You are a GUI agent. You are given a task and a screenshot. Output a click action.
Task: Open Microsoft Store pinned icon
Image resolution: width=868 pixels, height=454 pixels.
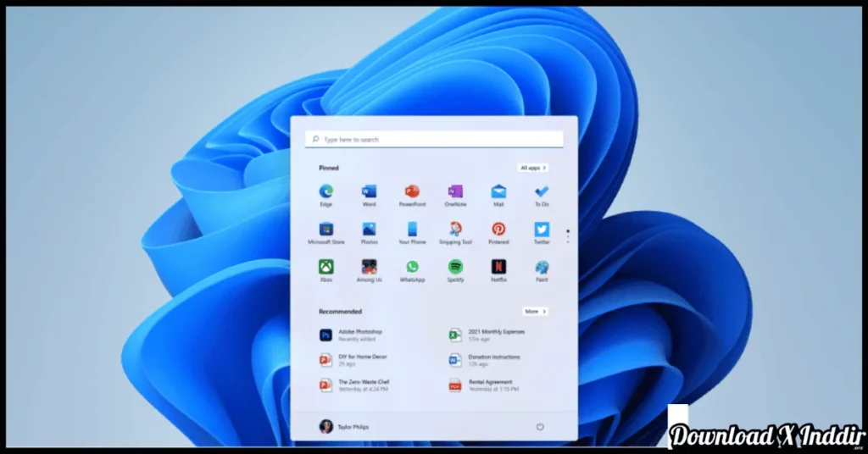click(326, 229)
